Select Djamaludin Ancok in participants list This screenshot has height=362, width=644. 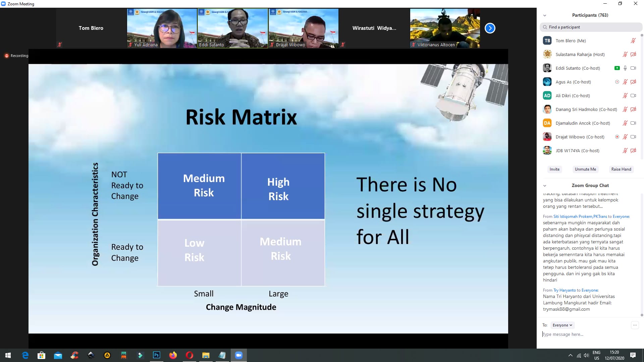pos(582,123)
